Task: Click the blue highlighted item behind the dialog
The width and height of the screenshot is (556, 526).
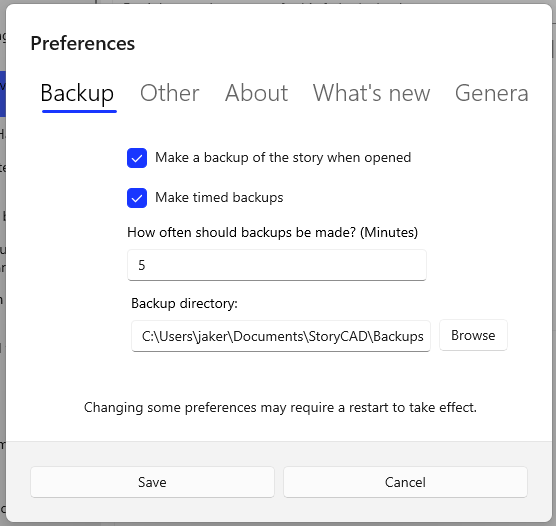Action: [x=2, y=94]
